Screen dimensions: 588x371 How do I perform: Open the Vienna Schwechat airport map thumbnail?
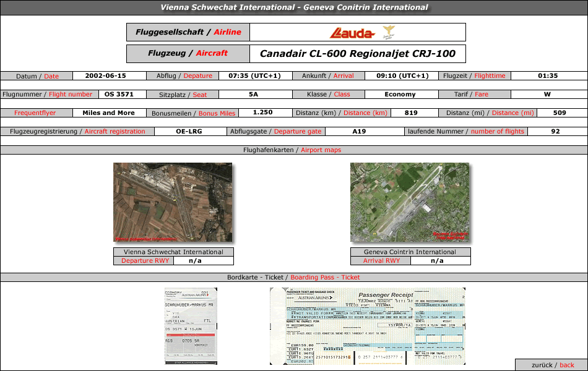173,202
